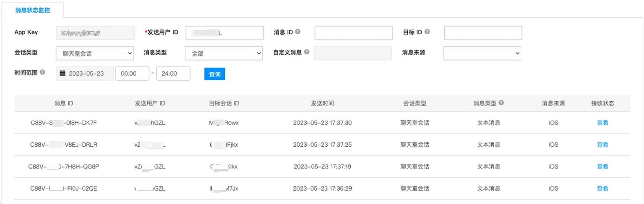Click 查看 for message sent at 17:37:25
Viewport: 644px width, 204px height.
click(x=602, y=145)
